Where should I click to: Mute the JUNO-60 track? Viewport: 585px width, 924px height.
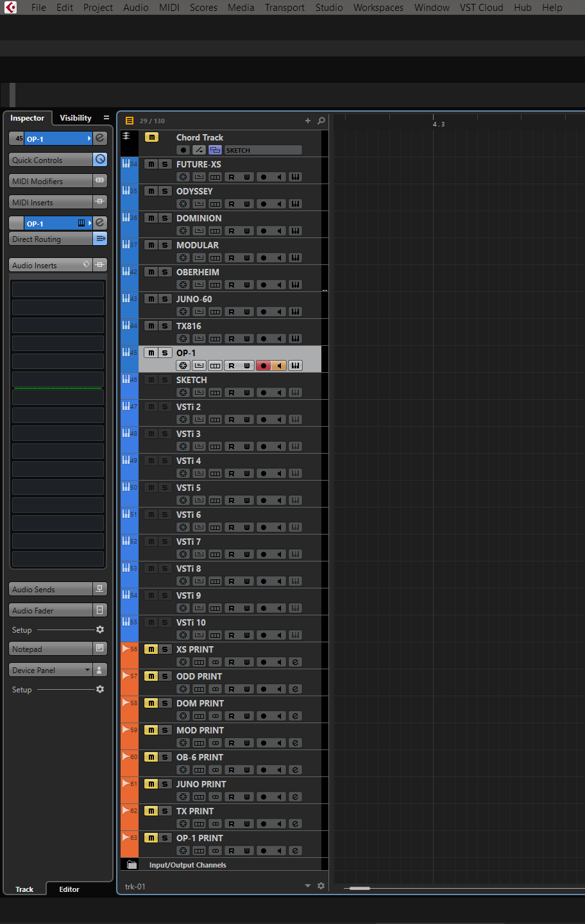coord(151,299)
